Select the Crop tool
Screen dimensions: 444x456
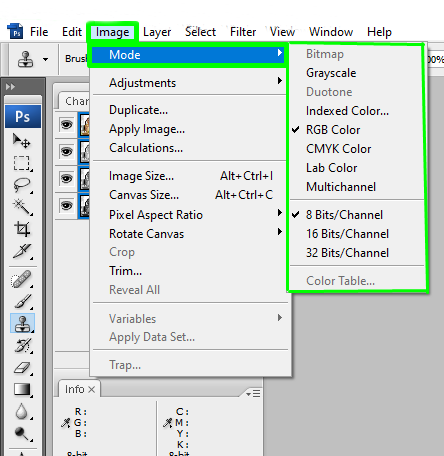pos(22,229)
